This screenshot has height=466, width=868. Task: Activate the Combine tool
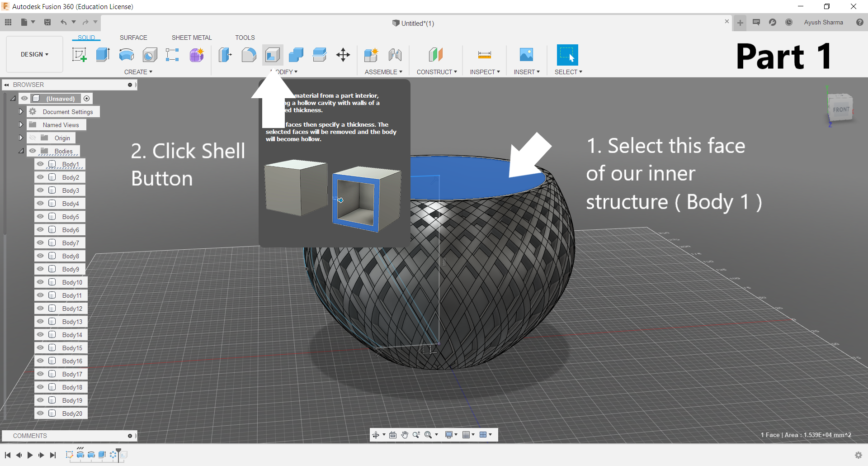point(296,55)
